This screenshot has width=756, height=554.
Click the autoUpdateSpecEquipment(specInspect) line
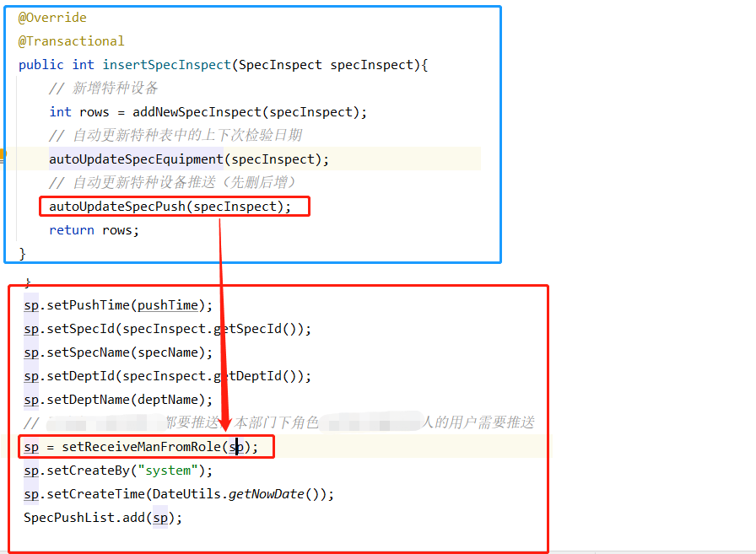pyautogui.click(x=189, y=159)
